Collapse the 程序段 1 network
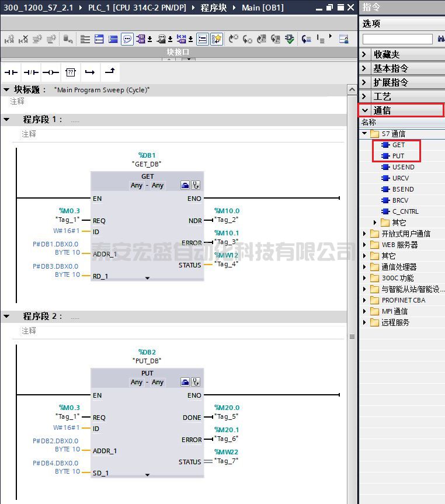 [x=7, y=119]
